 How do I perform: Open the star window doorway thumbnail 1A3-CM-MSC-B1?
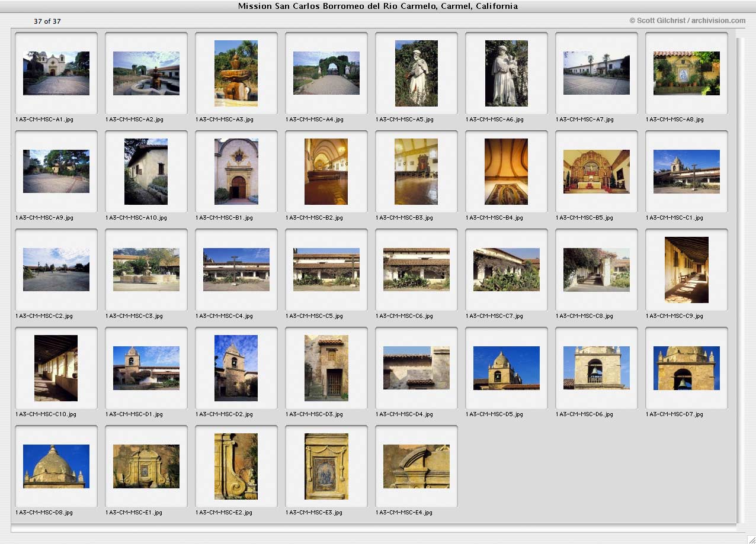coord(236,172)
